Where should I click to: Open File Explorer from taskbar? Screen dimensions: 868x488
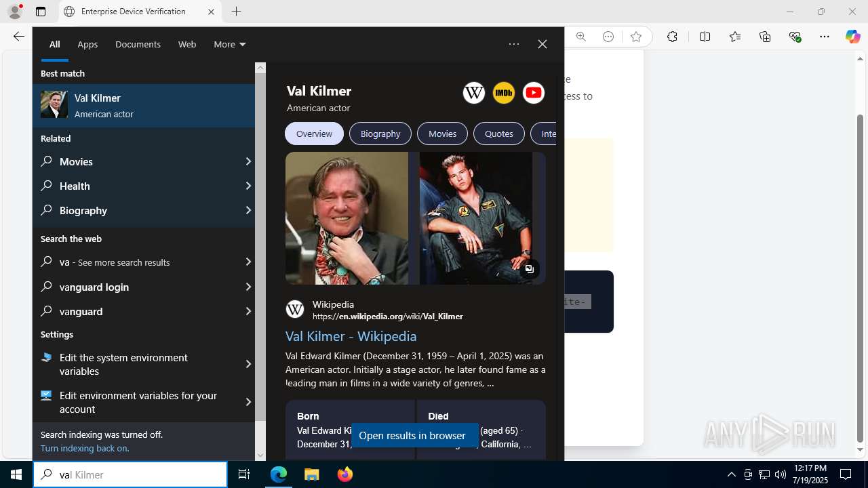pos(311,474)
